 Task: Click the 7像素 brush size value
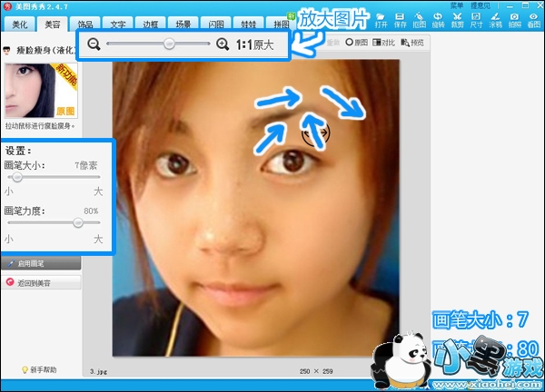[86, 166]
